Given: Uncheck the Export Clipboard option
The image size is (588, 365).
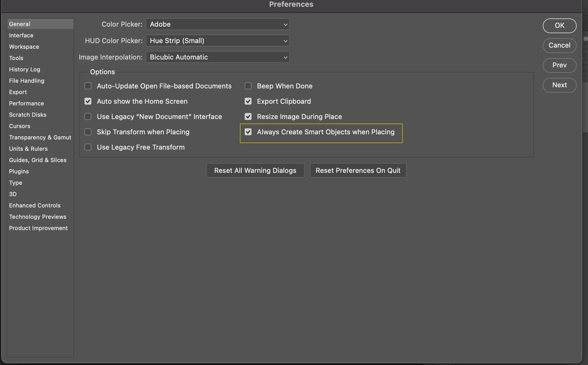Looking at the screenshot, I should (x=248, y=101).
